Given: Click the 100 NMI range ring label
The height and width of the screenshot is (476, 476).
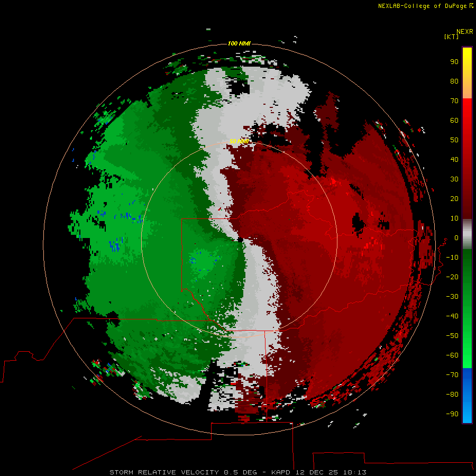Looking at the screenshot, I should [239, 43].
